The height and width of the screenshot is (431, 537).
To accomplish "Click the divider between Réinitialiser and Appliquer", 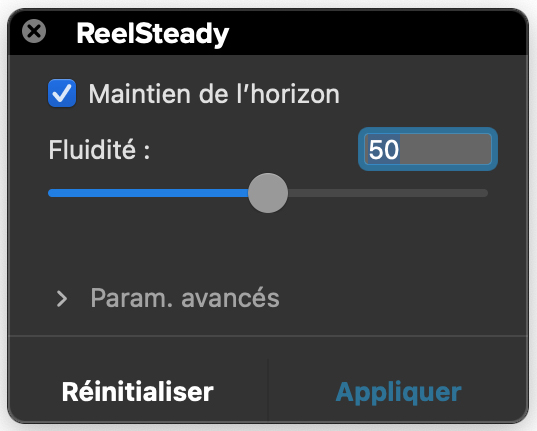I will coord(268,390).
